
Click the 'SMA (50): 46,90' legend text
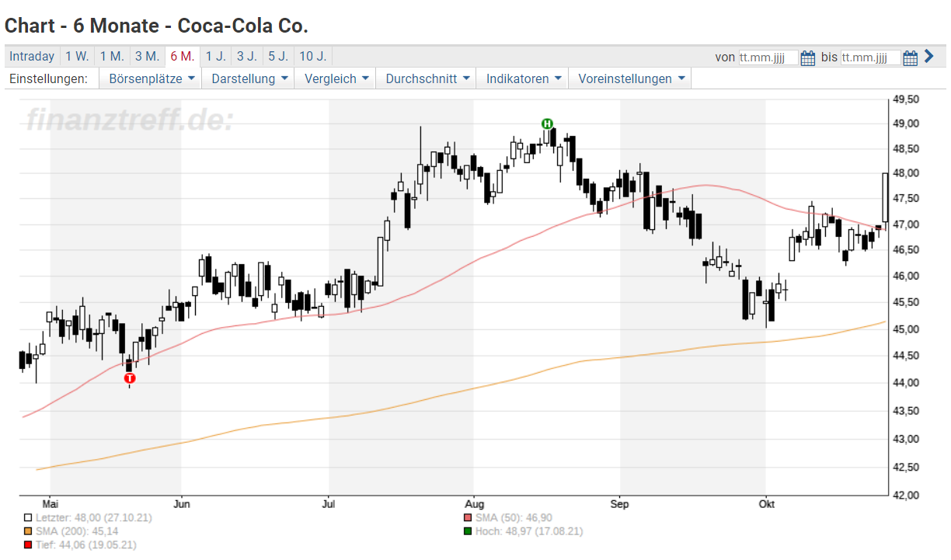coord(513,517)
